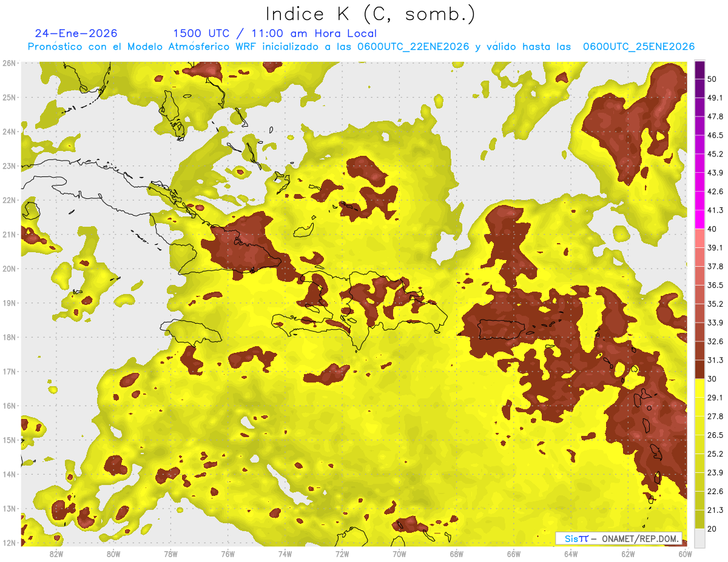Screen dimensions: 728x562
Task: Click the "27.8" legend value
Action: (x=715, y=416)
